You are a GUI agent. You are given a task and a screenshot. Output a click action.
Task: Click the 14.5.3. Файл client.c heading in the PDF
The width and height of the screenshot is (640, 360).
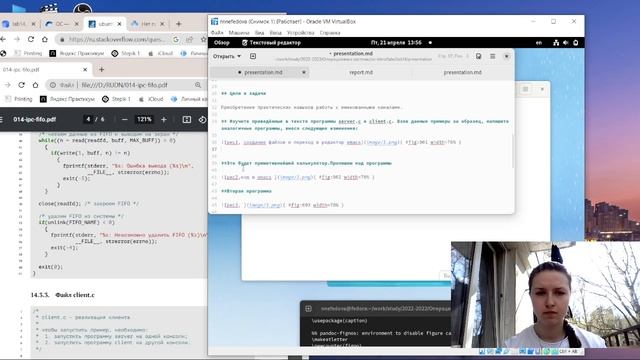[62, 295]
